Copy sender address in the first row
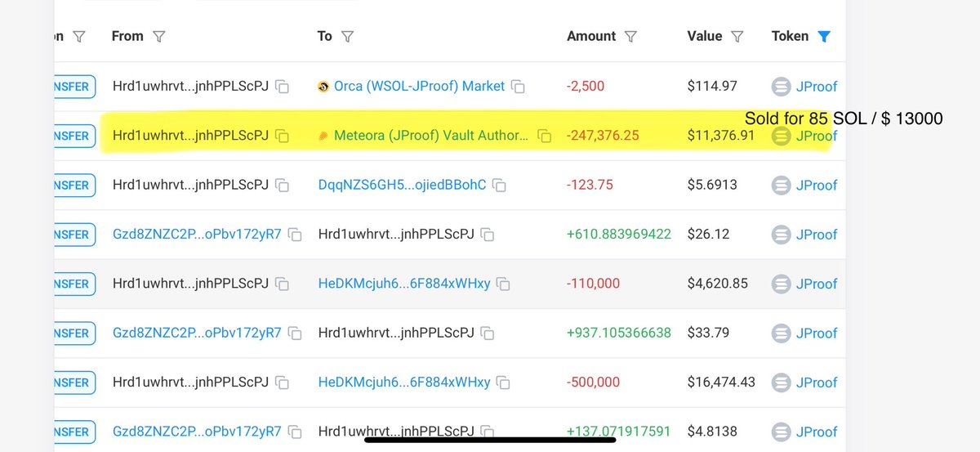 point(282,87)
